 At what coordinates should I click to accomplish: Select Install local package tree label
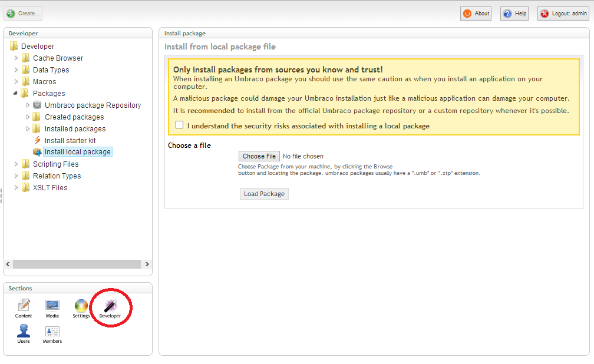coord(78,152)
